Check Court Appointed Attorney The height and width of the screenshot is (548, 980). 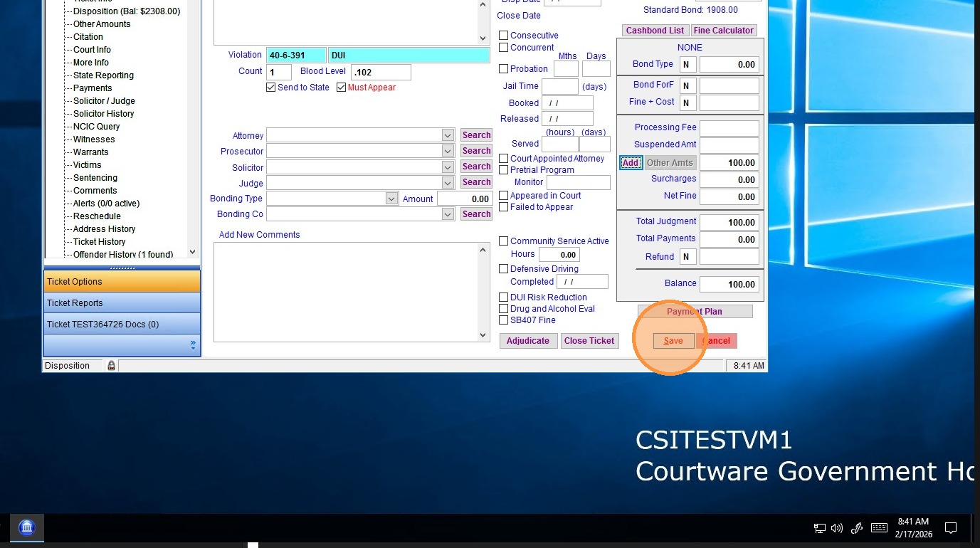click(x=504, y=159)
